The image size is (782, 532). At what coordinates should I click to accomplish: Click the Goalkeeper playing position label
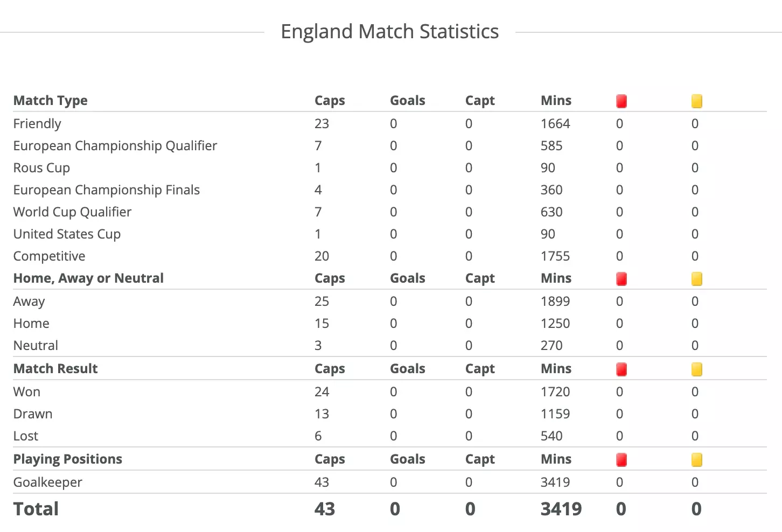(48, 482)
